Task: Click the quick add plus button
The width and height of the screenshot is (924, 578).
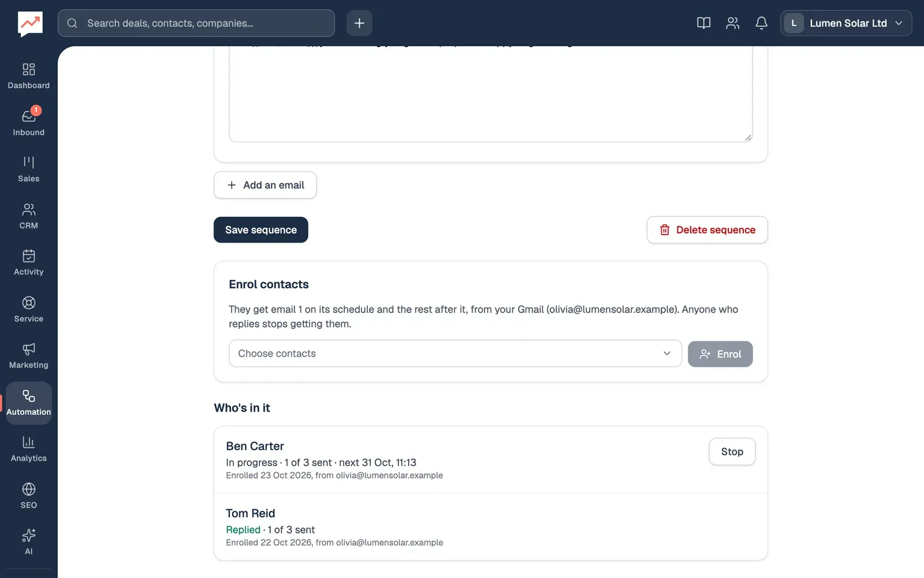Action: (x=359, y=23)
